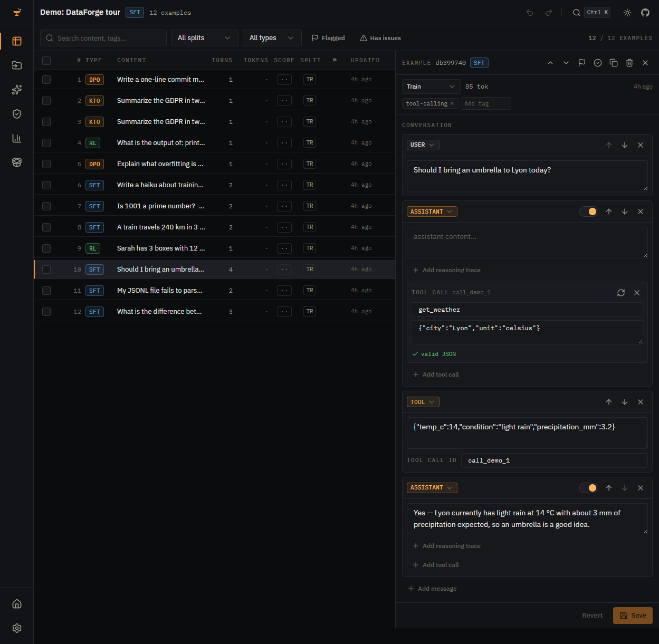The height and width of the screenshot is (644, 659).
Task: Filter by Has issues
Action: pos(380,38)
